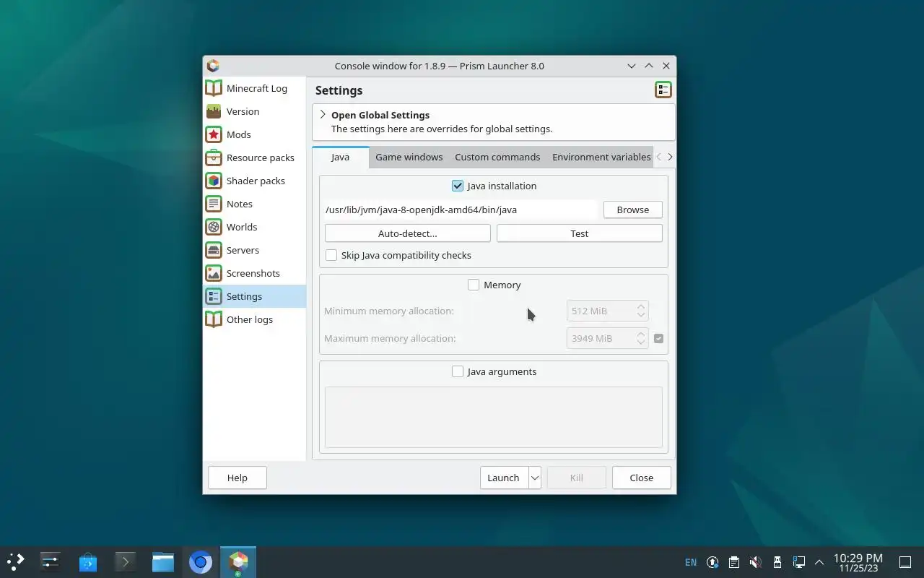Switch to the Environment variables tab
The width and height of the screenshot is (924, 578).
[x=601, y=157]
